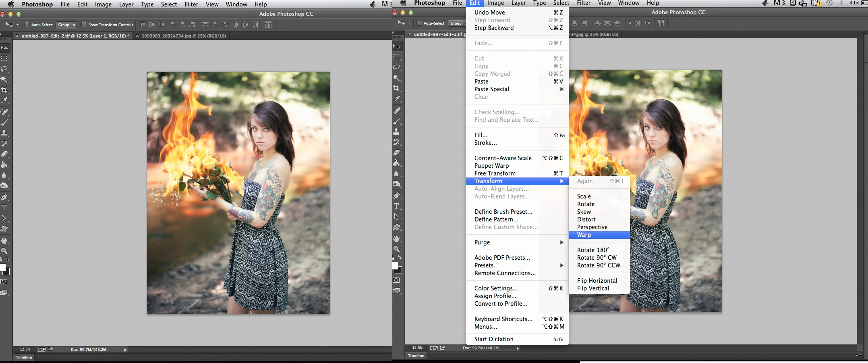This screenshot has height=363, width=868.
Task: Expand Purge submenu in Edit menu
Action: tap(517, 242)
